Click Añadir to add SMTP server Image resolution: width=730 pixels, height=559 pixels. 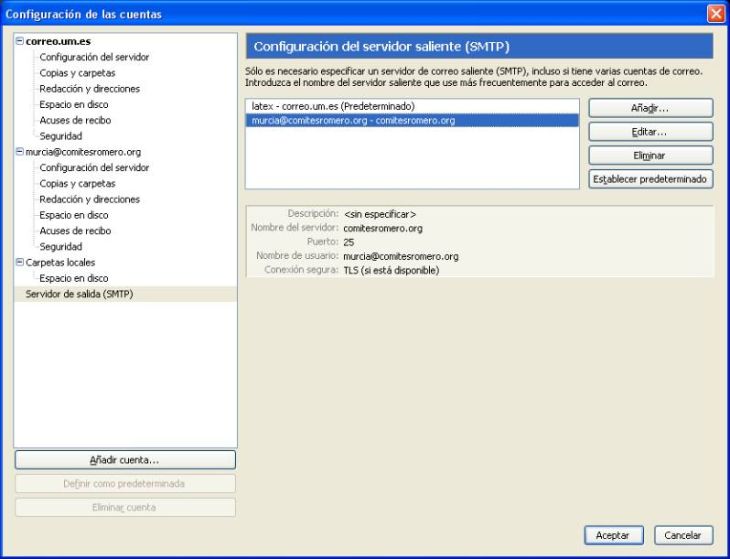[x=650, y=108]
